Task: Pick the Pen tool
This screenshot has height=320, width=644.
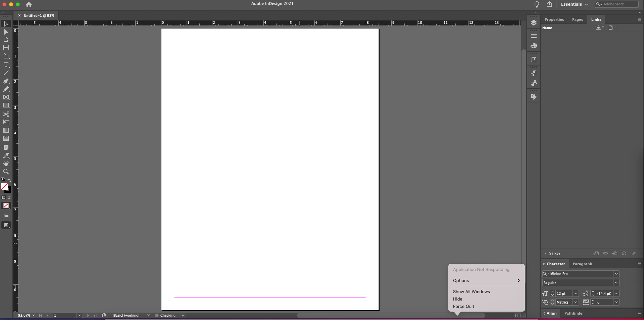Action: tap(6, 81)
